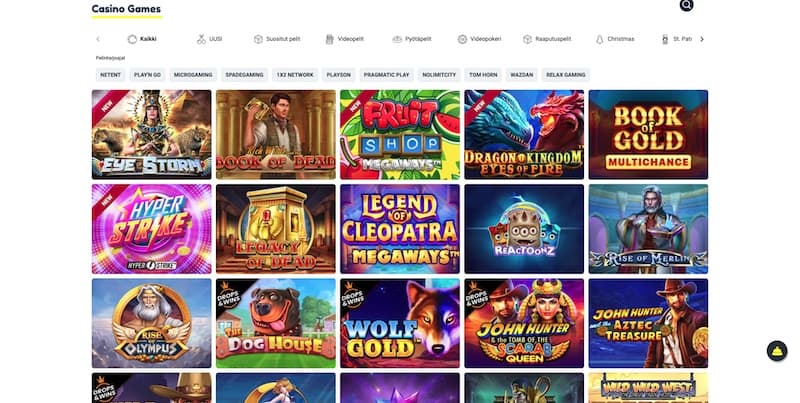Filter by PLAY'N GO provider
Viewport: 800px width, 403px height.
click(147, 74)
